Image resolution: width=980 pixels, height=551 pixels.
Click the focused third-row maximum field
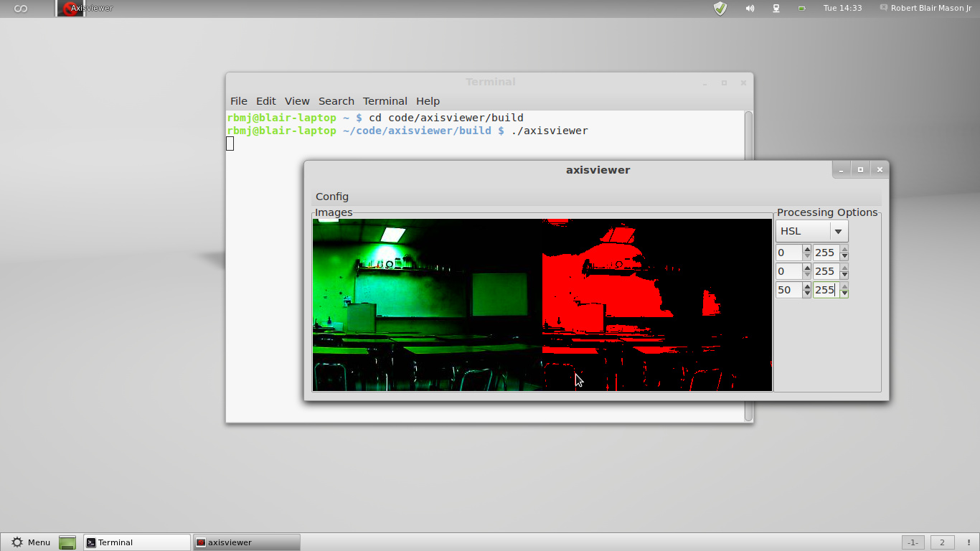coord(825,290)
